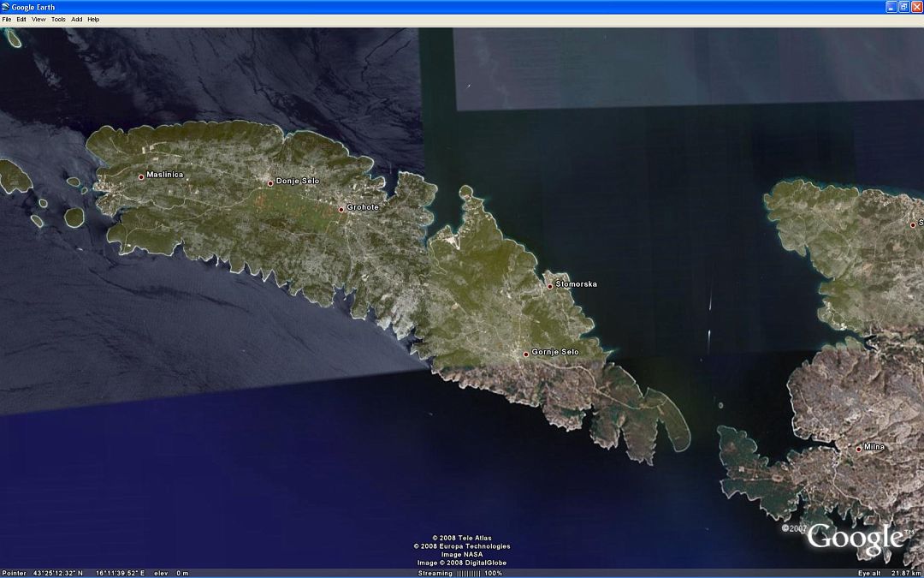Open the Add menu
The height and width of the screenshot is (578, 924).
click(x=77, y=19)
